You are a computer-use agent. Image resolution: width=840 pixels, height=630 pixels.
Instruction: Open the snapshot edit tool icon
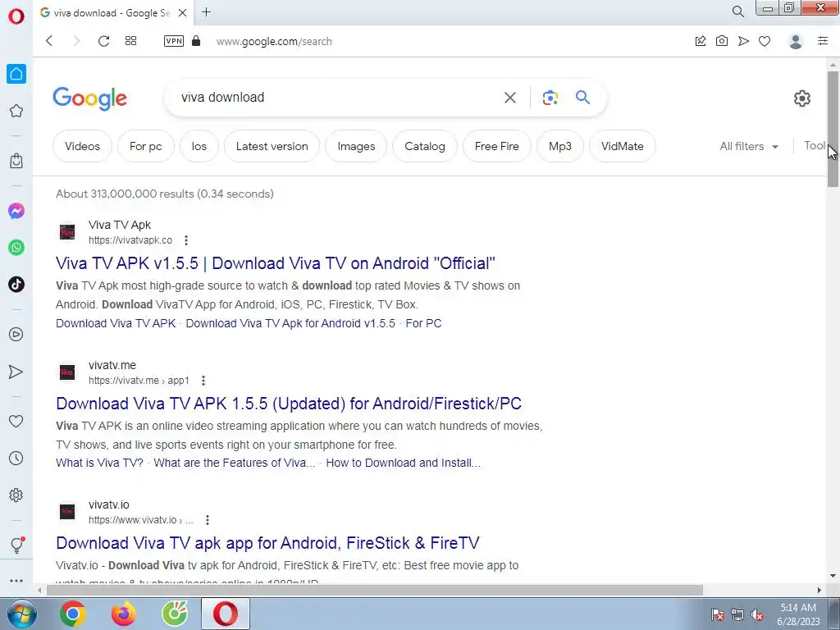(x=701, y=41)
